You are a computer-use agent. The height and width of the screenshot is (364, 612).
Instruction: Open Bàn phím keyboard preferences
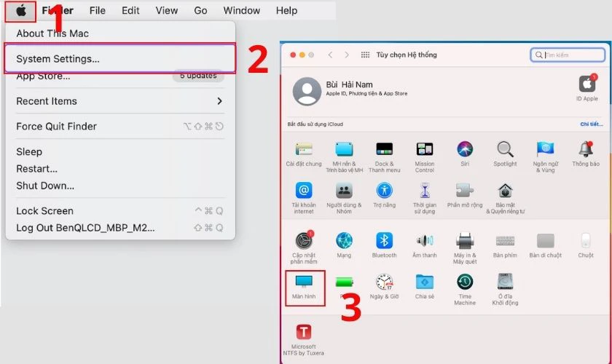[x=505, y=241]
